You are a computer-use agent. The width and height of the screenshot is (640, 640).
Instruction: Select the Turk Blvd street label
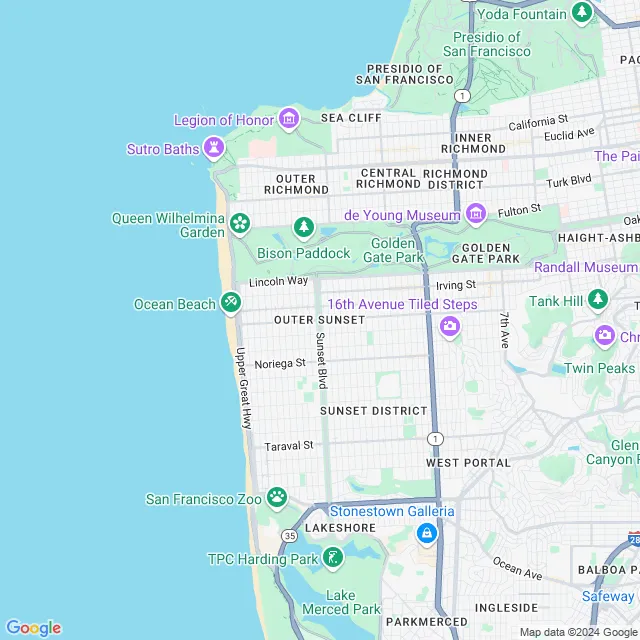tap(569, 181)
